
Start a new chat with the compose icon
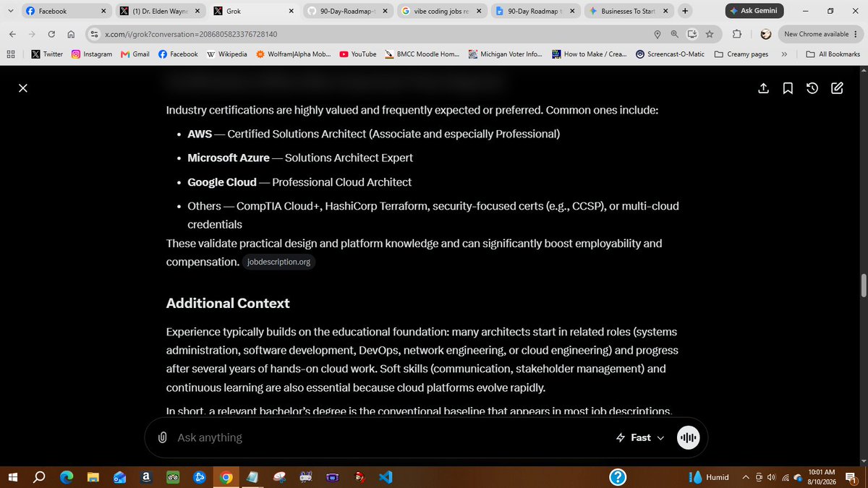pos(837,88)
